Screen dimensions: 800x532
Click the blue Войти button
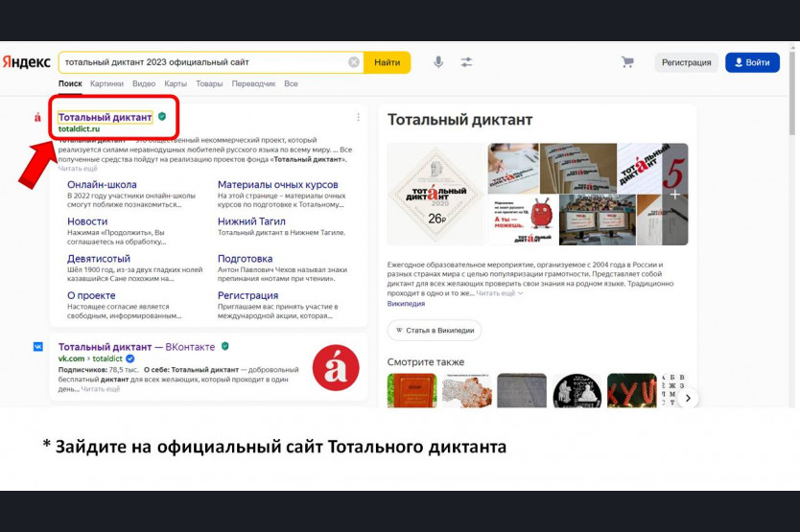coord(753,62)
